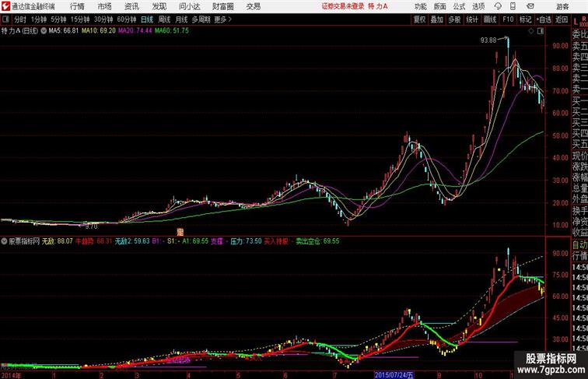Click 证券交易未登录 login status text
Screen dimensions: 588x379
coord(343,6)
